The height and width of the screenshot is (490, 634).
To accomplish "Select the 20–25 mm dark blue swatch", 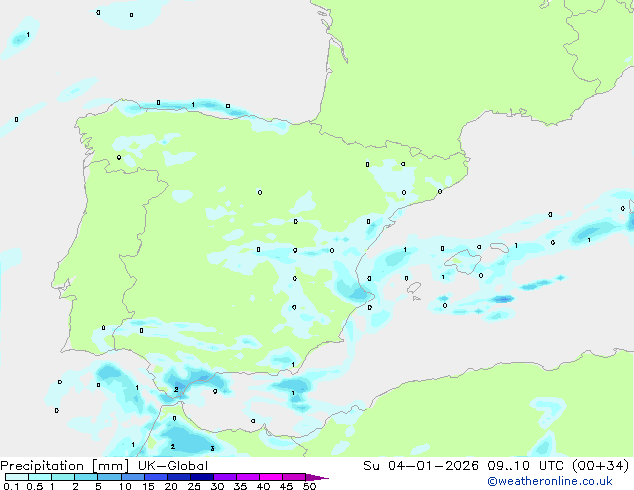I will pos(178,477).
